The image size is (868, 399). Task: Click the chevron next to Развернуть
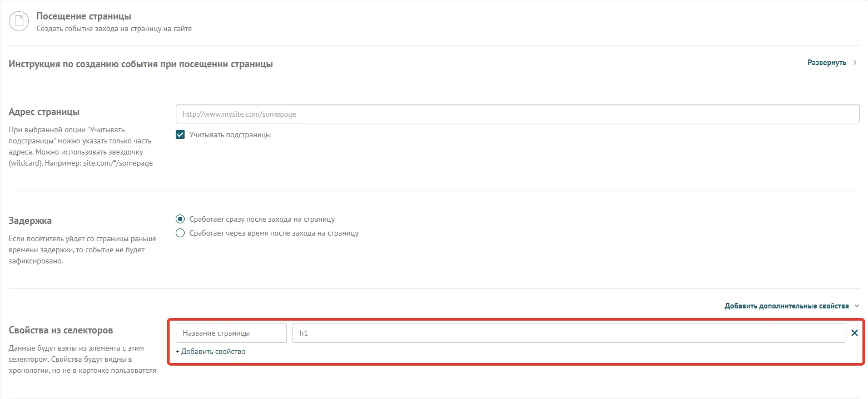click(x=855, y=63)
